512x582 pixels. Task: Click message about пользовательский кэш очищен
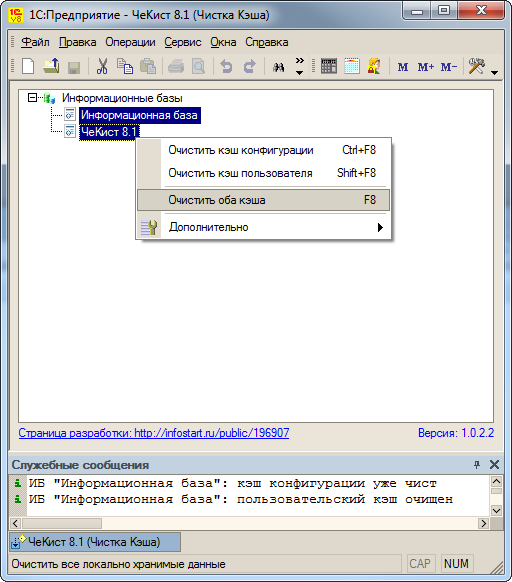(x=241, y=499)
